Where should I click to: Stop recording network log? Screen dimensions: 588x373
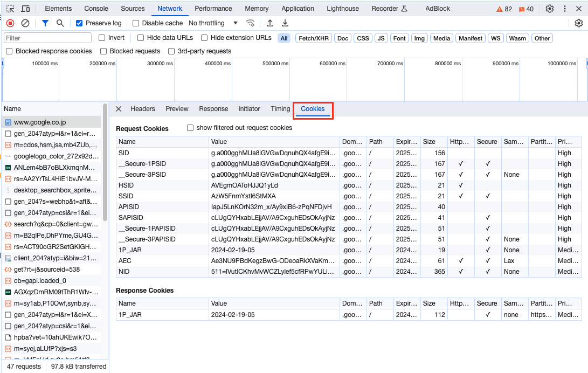pyautogui.click(x=10, y=23)
